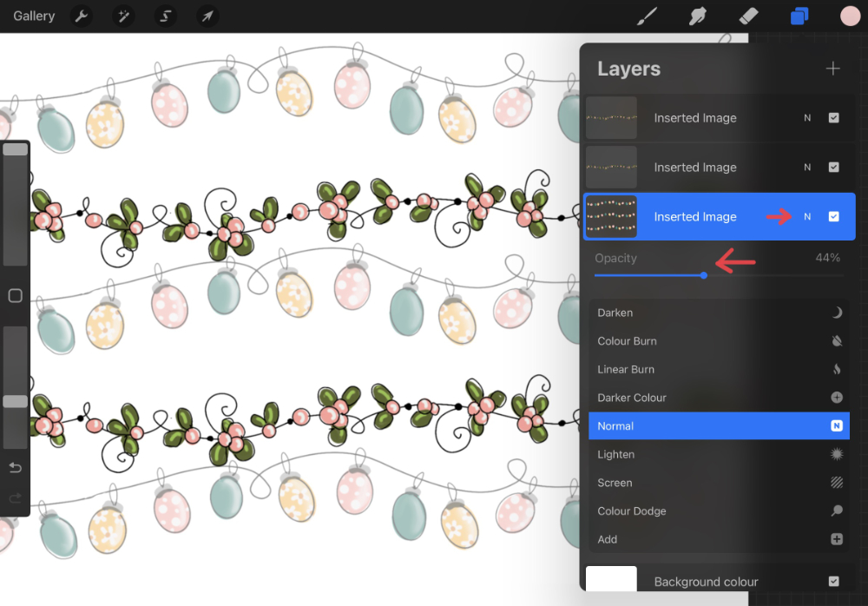Return to the Gallery

point(33,15)
